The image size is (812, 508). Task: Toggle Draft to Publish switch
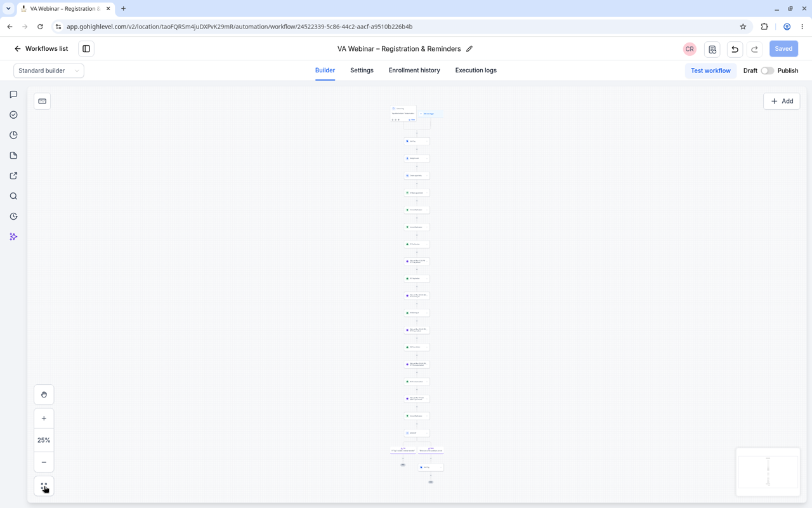[768, 70]
